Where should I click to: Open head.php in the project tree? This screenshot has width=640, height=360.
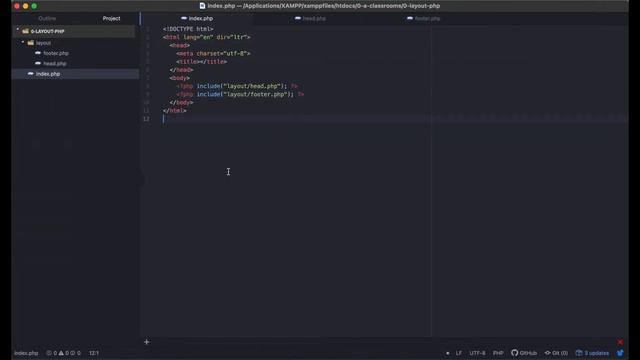[x=55, y=64]
